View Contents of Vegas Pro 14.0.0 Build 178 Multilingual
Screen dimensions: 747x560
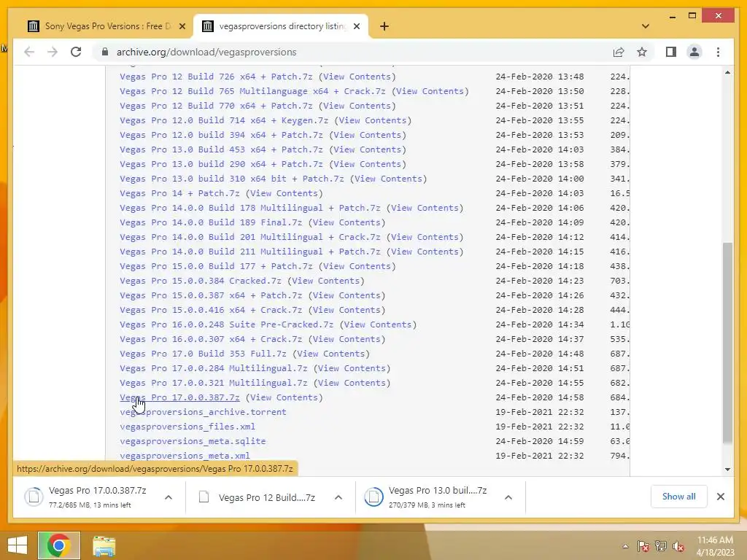[x=425, y=208]
